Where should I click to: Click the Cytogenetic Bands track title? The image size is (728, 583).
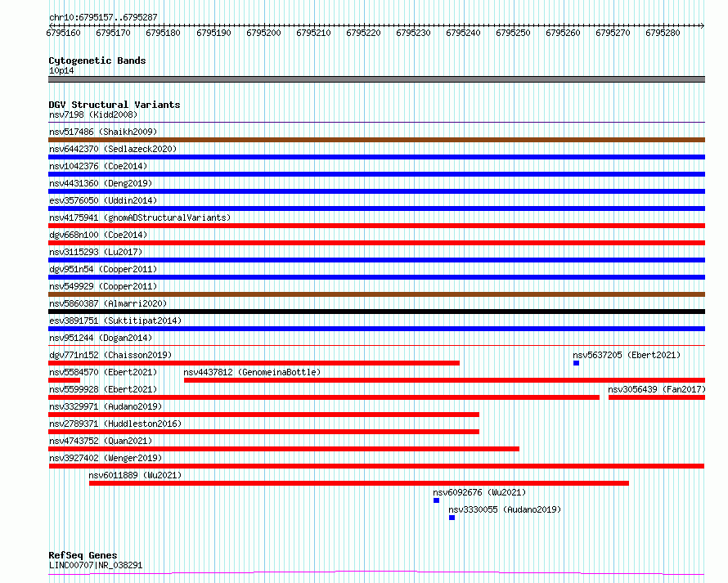[x=97, y=61]
